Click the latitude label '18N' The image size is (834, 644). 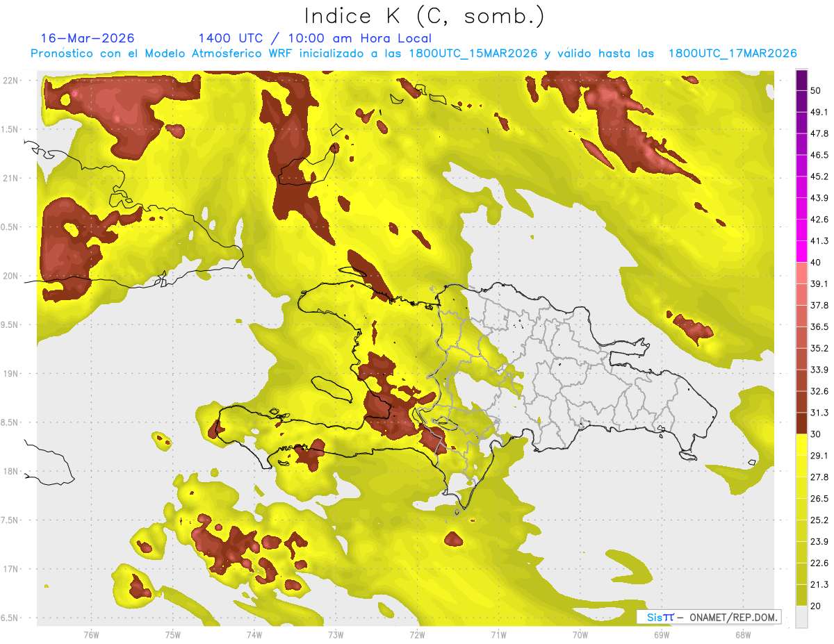[10, 472]
